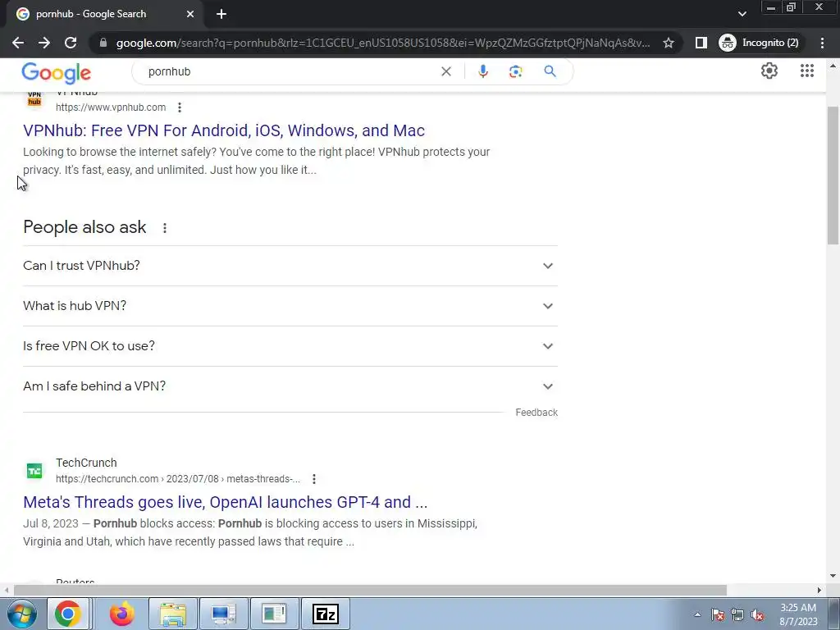Launch Firefox from the taskbar
This screenshot has width=840, height=630.
coord(121,614)
